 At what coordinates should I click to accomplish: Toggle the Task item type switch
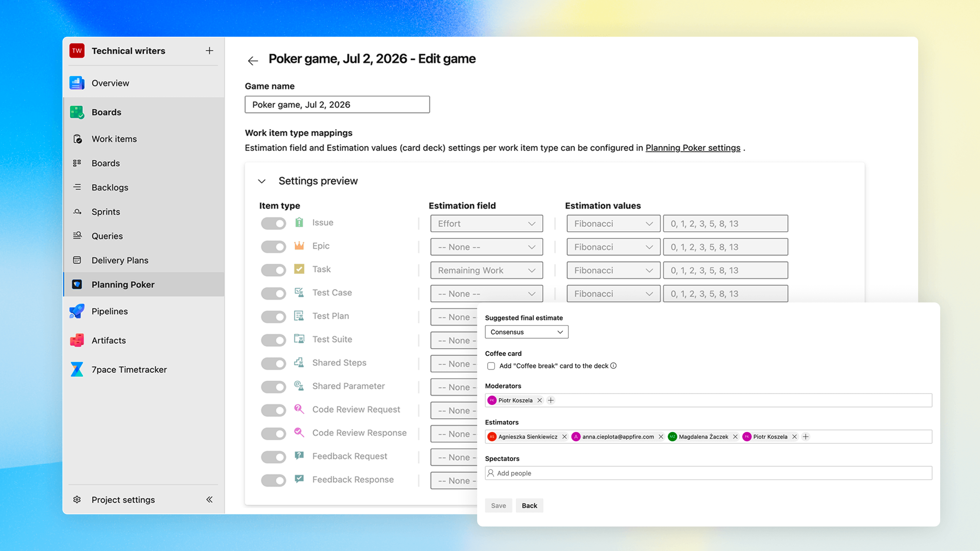(273, 270)
